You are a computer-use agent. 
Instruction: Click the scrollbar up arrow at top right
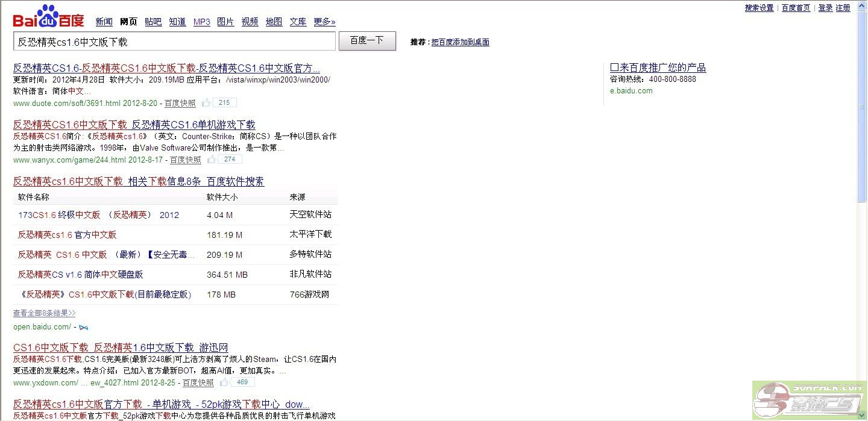click(x=862, y=6)
